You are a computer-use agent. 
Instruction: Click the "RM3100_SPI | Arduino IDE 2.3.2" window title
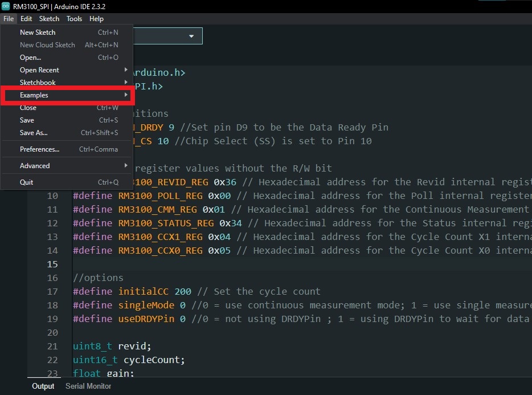[x=59, y=6]
